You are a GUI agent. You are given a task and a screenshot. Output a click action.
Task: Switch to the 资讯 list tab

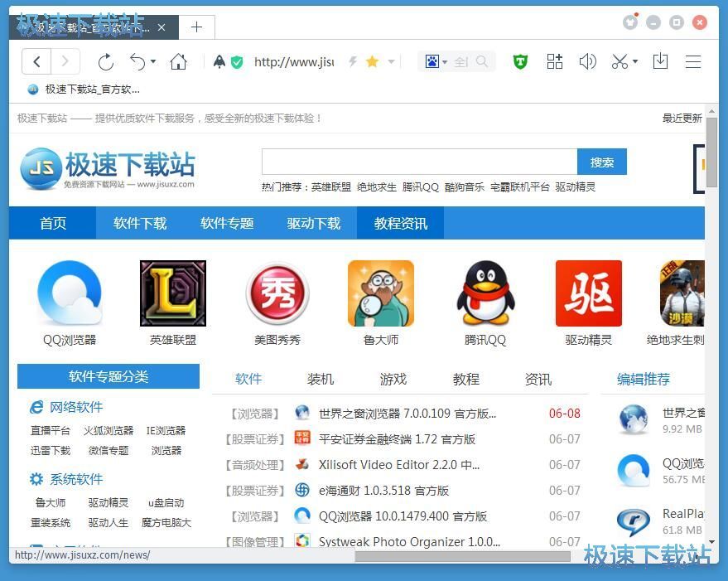click(x=538, y=380)
